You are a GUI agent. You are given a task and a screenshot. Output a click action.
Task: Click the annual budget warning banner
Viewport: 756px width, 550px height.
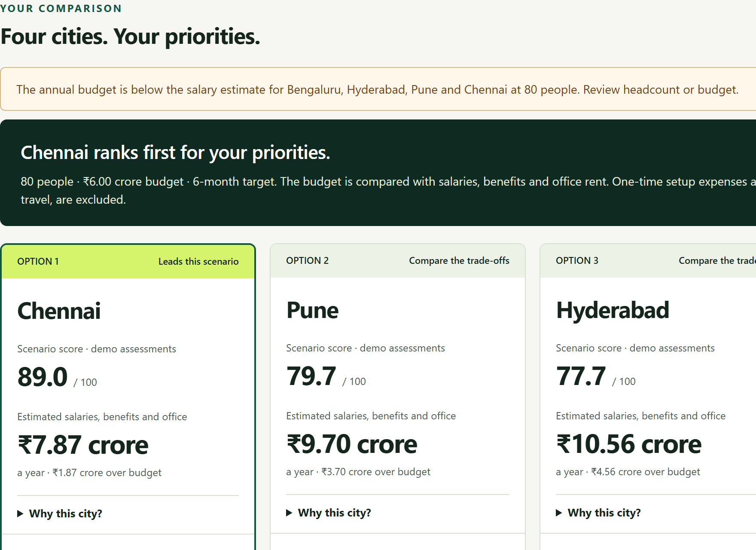(x=378, y=89)
